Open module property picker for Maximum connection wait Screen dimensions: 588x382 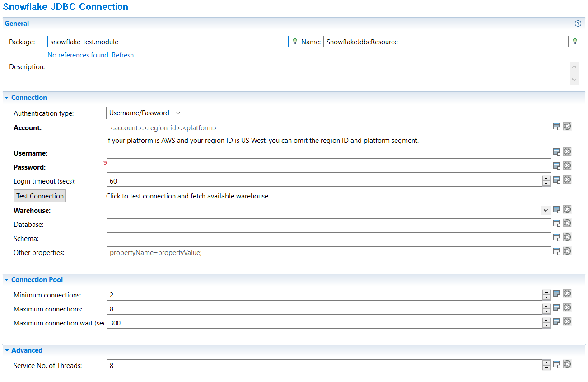(557, 322)
